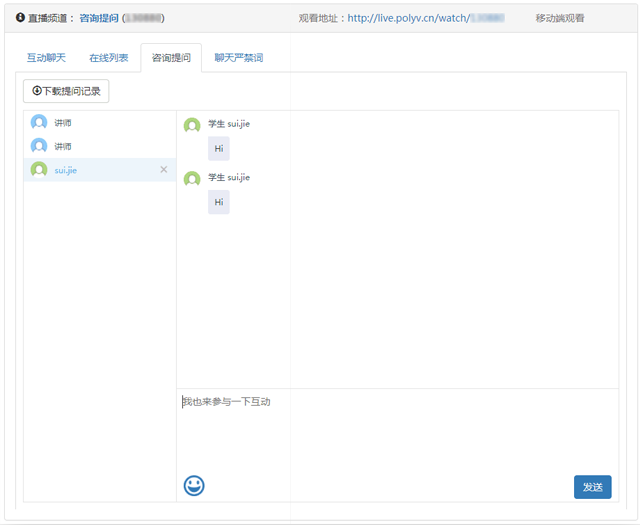
Task: Click the first Hi message bubble
Action: pos(218,149)
